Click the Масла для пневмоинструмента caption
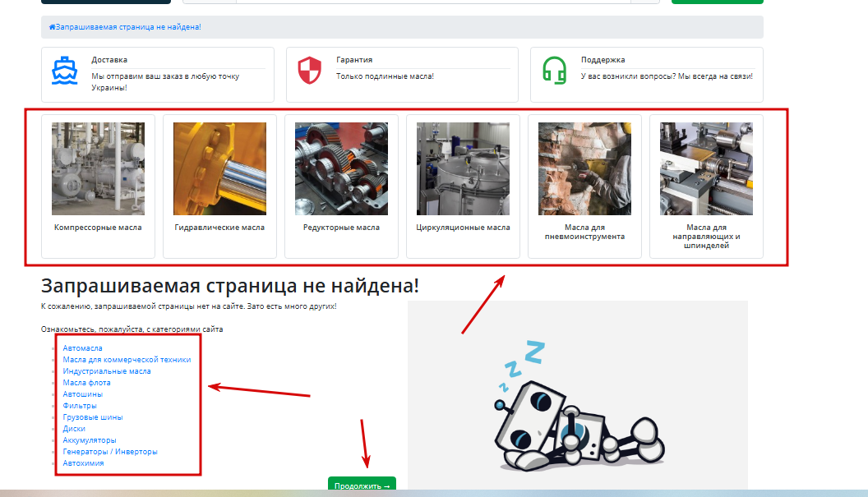The image size is (868, 497). click(584, 232)
